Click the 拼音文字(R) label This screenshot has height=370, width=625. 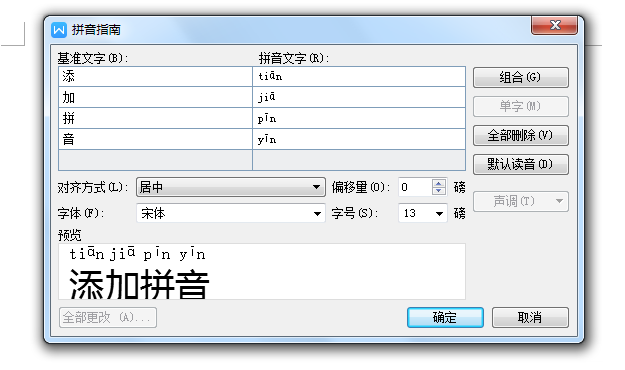click(x=294, y=59)
